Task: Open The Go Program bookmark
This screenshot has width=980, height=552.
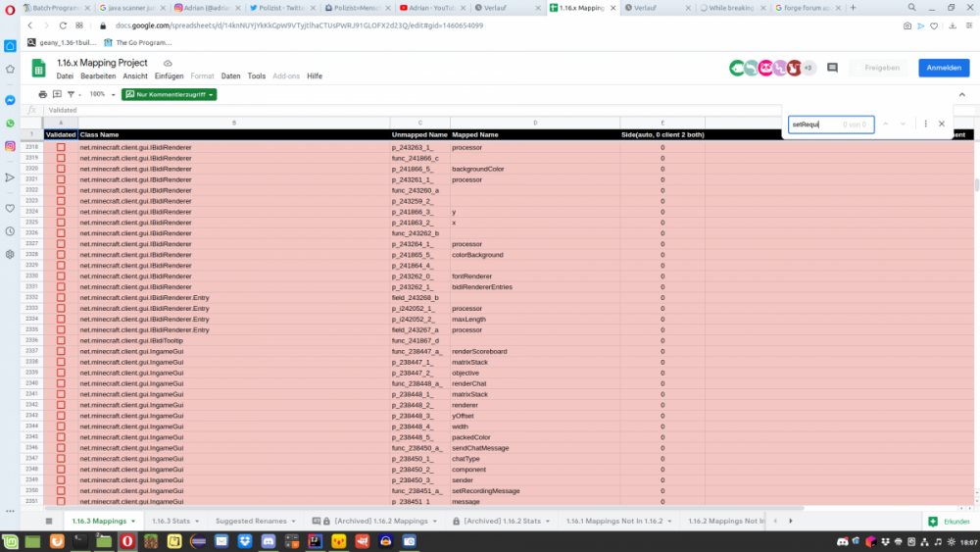Action: click(137, 42)
